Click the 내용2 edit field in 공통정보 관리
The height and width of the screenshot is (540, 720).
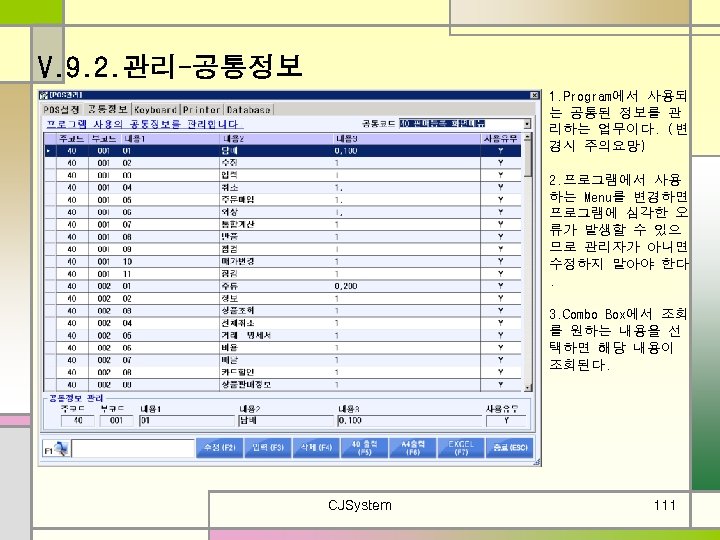coord(286,421)
